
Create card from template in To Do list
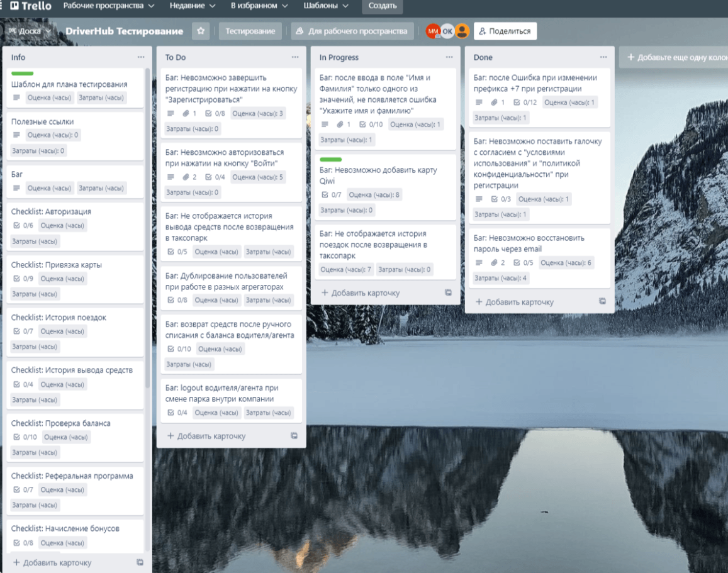(294, 436)
